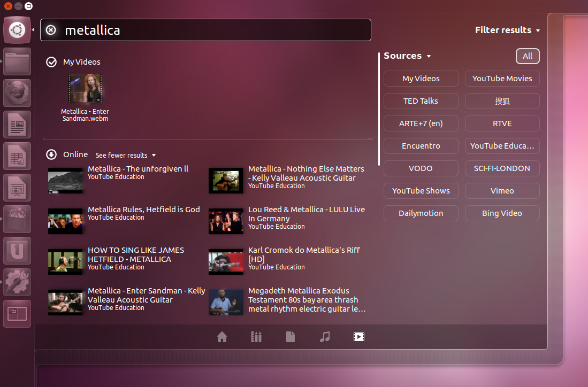
Task: Toggle the Bing Video source filter
Action: click(x=502, y=213)
